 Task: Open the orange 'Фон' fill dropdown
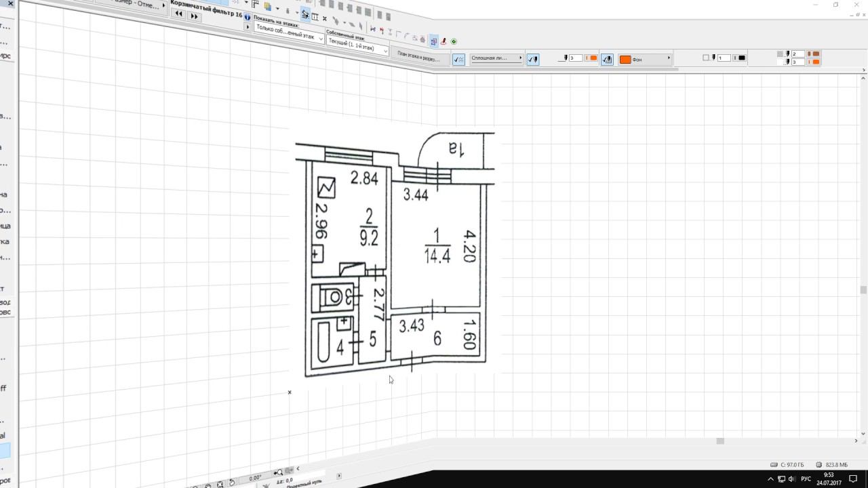(x=645, y=60)
